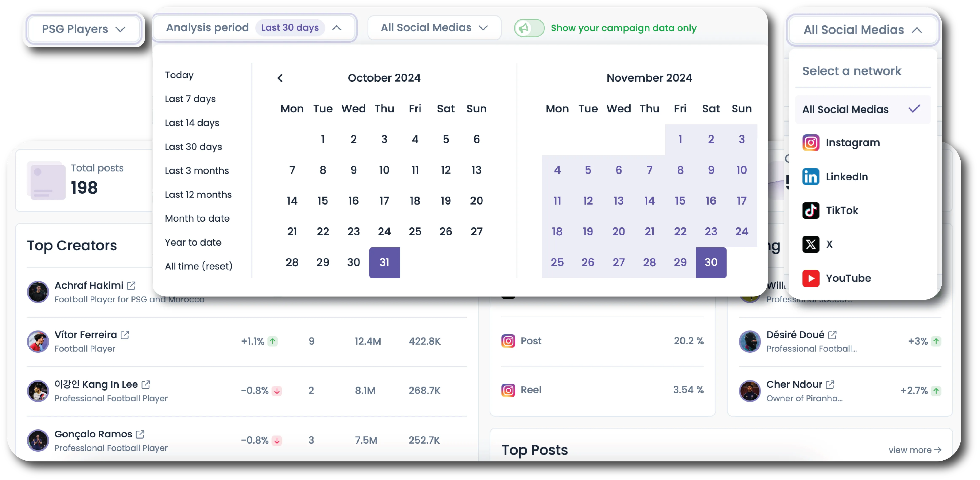980x480 pixels.
Task: Open Désiré Doué's external link icon
Action: (832, 335)
